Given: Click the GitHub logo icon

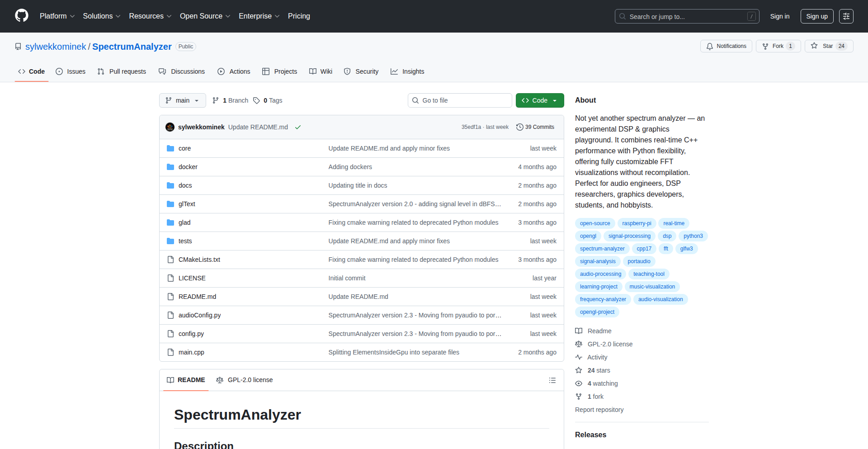Looking at the screenshot, I should coord(22,16).
